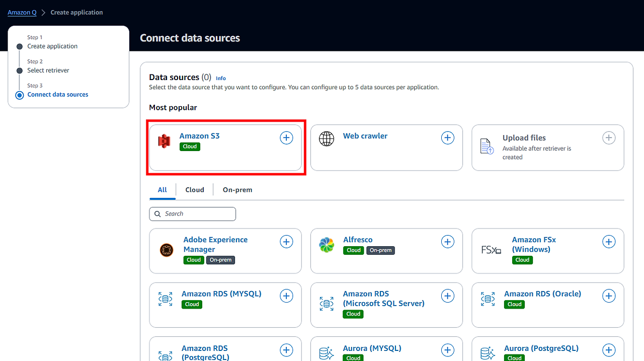Go to Step 1 Create application
644x361 pixels.
coord(52,46)
